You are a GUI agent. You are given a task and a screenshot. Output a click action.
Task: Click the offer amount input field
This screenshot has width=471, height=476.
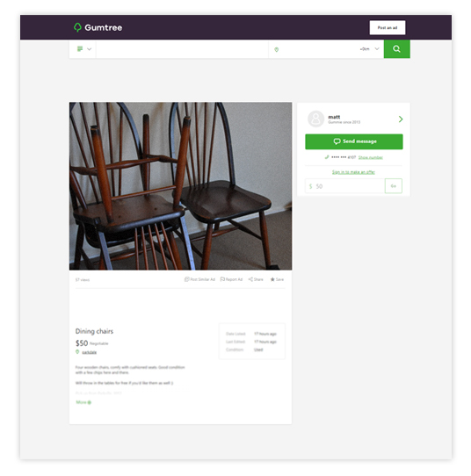point(345,186)
